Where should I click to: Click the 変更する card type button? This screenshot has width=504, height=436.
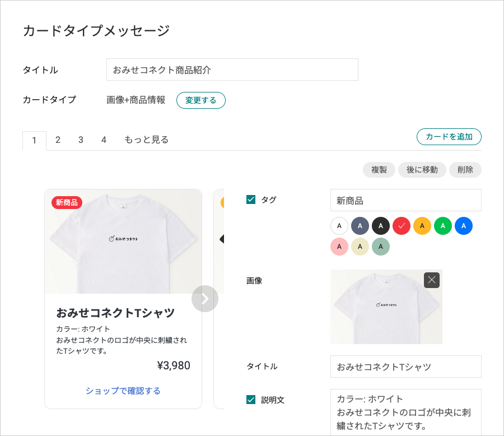tap(201, 100)
